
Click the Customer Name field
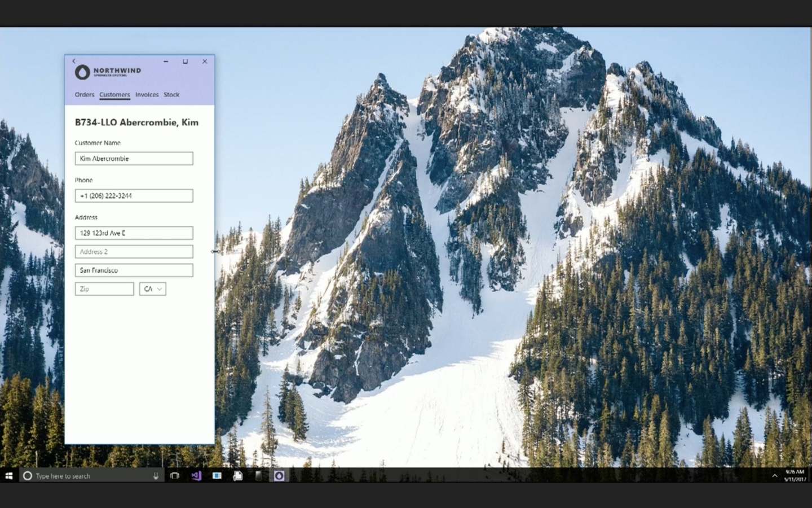point(134,159)
